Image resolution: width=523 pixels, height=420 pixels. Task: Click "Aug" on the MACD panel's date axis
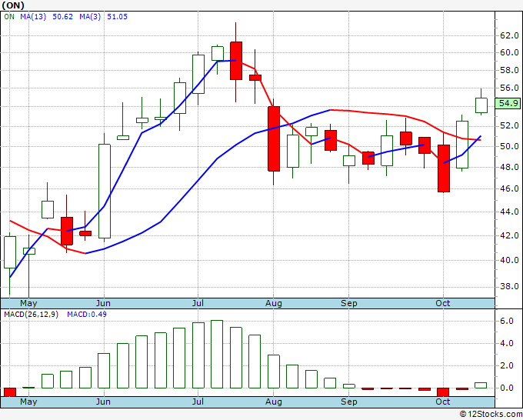tap(274, 402)
